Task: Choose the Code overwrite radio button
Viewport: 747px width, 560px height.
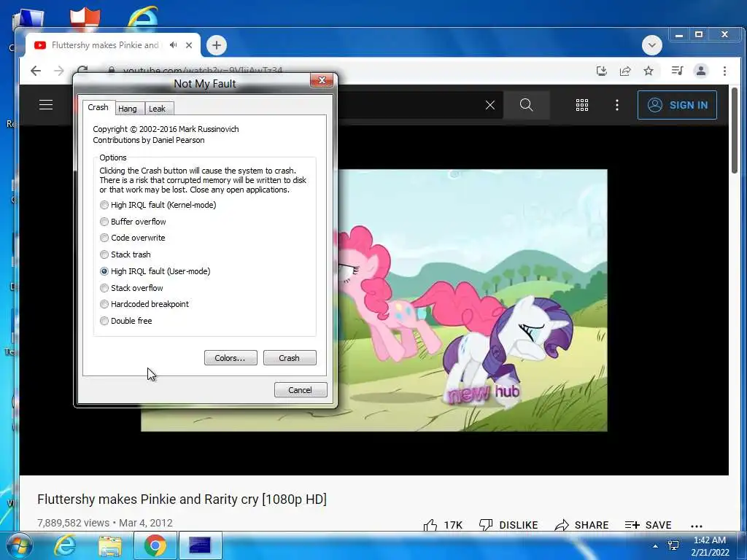Action: click(x=133, y=238)
